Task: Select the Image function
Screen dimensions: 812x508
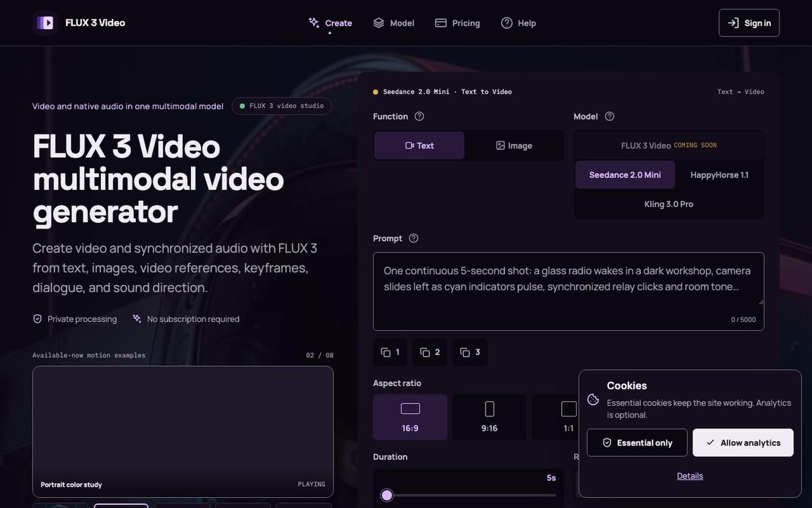Action: 514,146
